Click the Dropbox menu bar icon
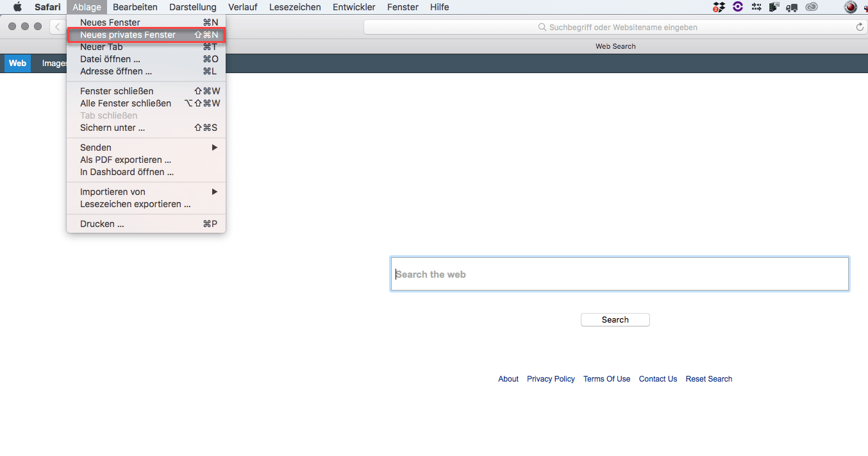This screenshot has width=868, height=456. (x=719, y=7)
